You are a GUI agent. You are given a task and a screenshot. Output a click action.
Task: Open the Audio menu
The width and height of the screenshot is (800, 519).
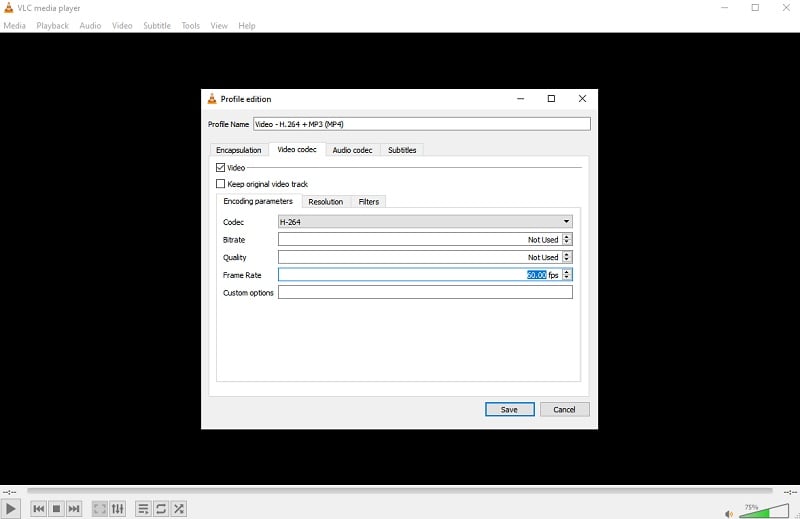click(x=90, y=26)
